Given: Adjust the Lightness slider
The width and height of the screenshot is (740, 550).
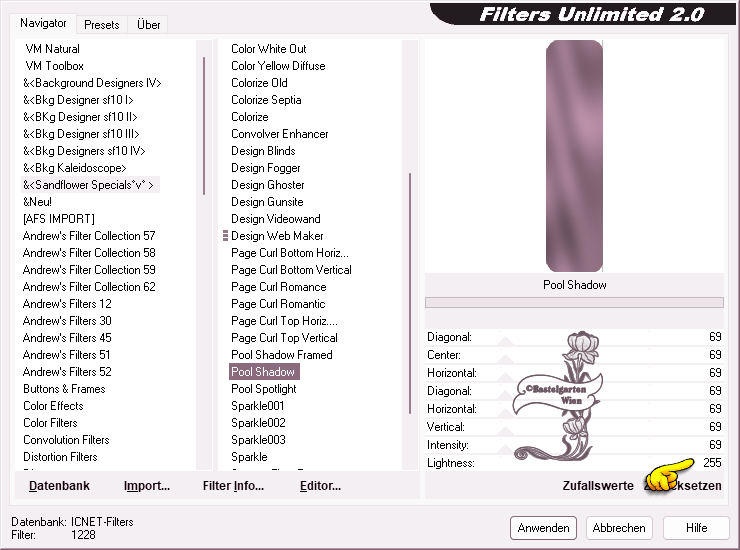Looking at the screenshot, I should (x=574, y=463).
